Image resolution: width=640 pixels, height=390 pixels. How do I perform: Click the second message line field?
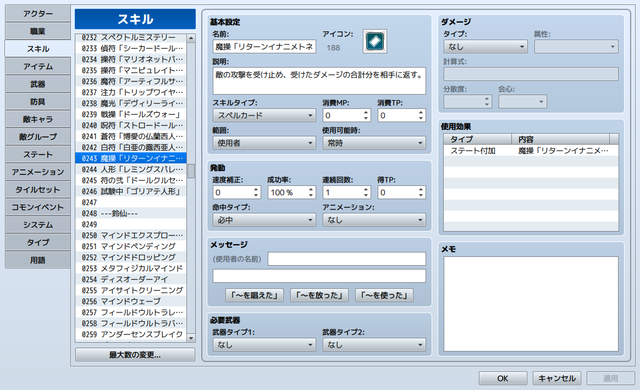pyautogui.click(x=319, y=276)
